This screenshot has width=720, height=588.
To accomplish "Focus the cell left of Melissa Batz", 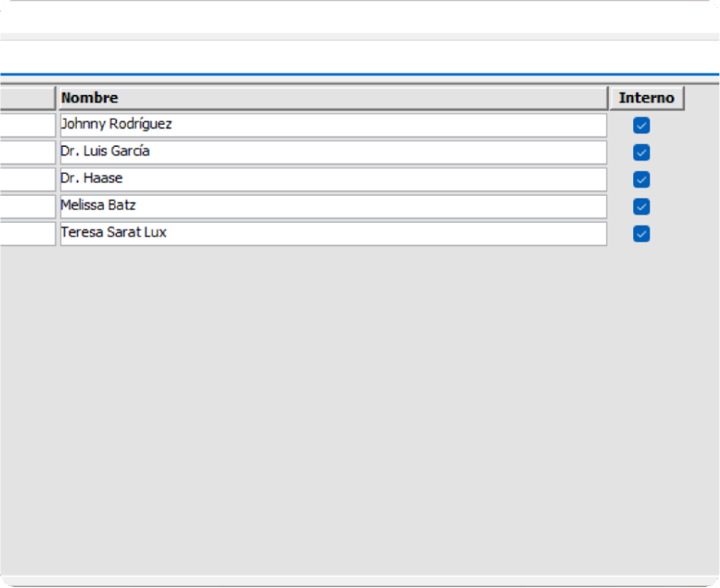I will coord(27,207).
